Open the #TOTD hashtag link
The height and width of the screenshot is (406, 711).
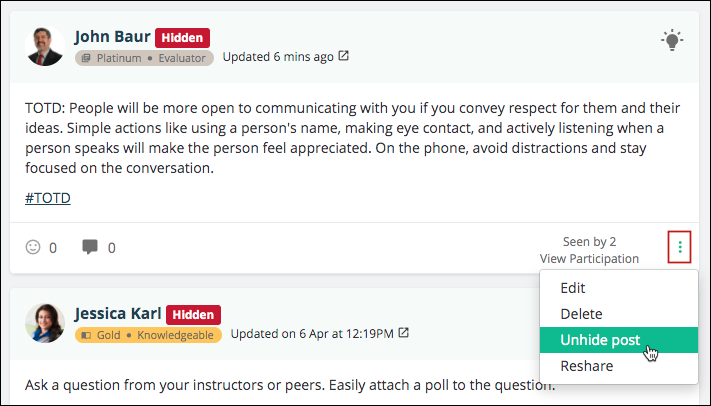click(x=48, y=198)
